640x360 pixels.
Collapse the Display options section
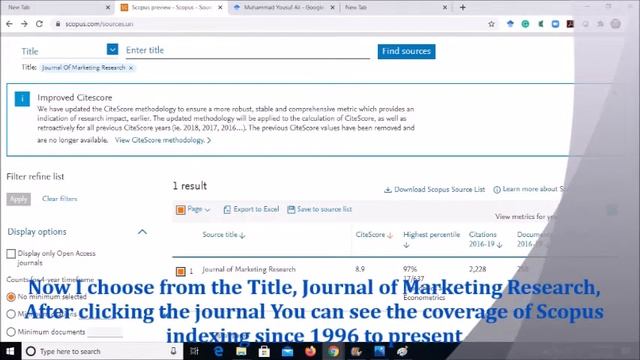142,232
